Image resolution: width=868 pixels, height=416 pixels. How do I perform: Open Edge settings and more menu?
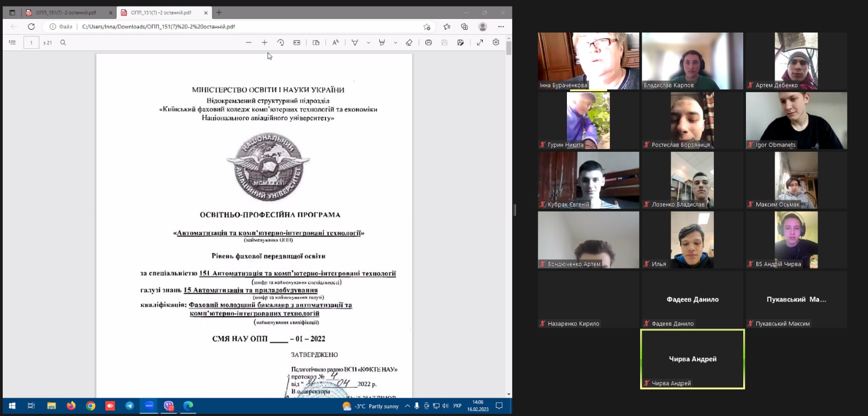[501, 27]
